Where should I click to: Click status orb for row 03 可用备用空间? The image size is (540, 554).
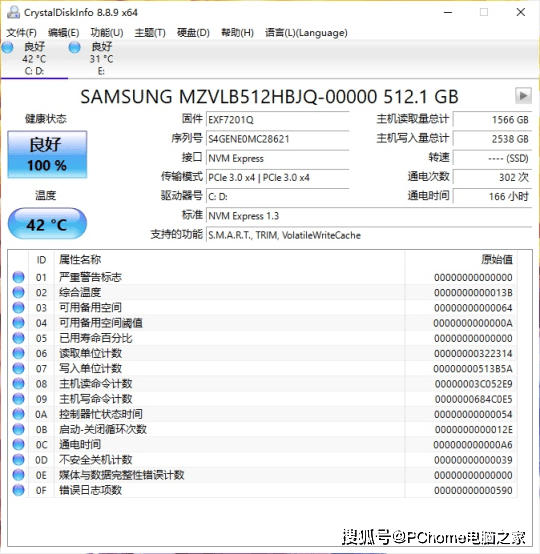[x=18, y=307]
